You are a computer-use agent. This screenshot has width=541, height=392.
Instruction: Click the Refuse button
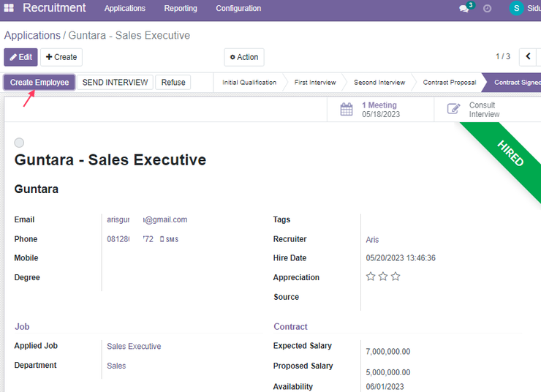[173, 83]
